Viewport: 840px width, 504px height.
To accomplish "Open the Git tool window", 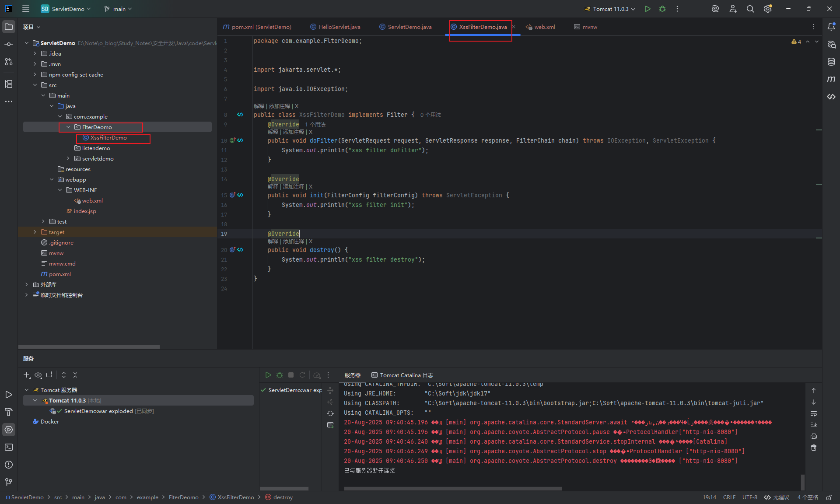I will (9, 482).
